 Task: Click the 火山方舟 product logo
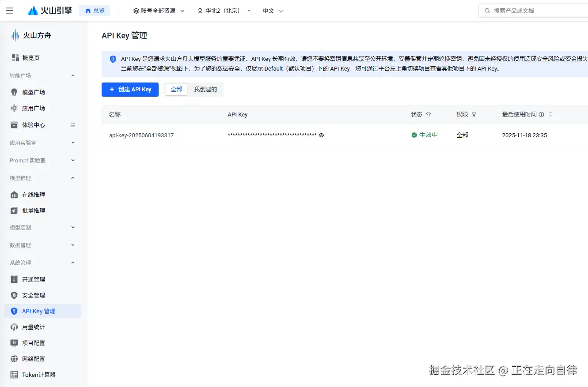click(x=31, y=35)
